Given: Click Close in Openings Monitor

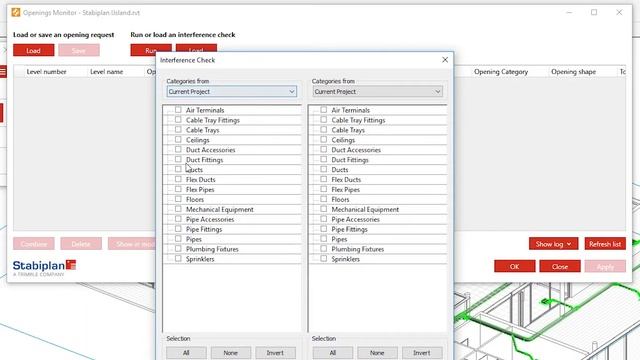Looking at the screenshot, I should [560, 267].
